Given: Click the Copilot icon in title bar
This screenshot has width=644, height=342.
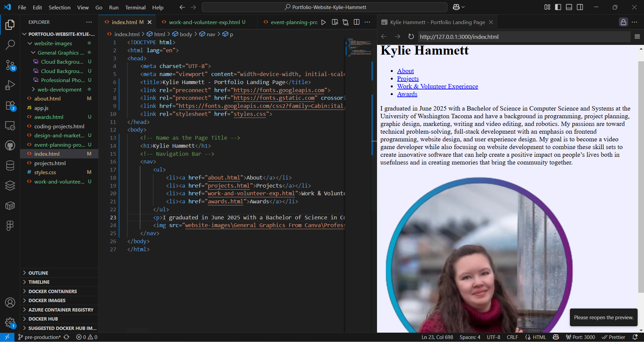Looking at the screenshot, I should point(456,7).
